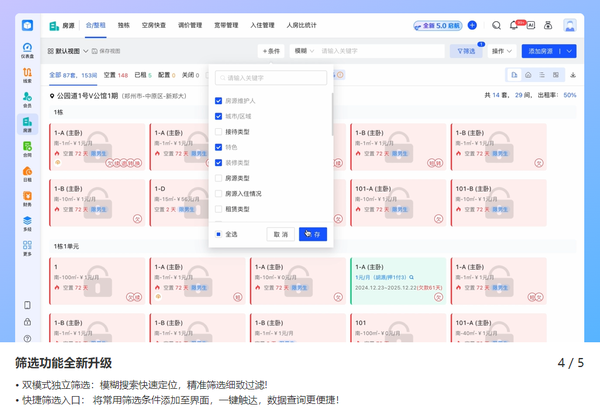Click the user avatar icon
Image resolution: width=600 pixels, height=410 pixels.
click(x=570, y=25)
